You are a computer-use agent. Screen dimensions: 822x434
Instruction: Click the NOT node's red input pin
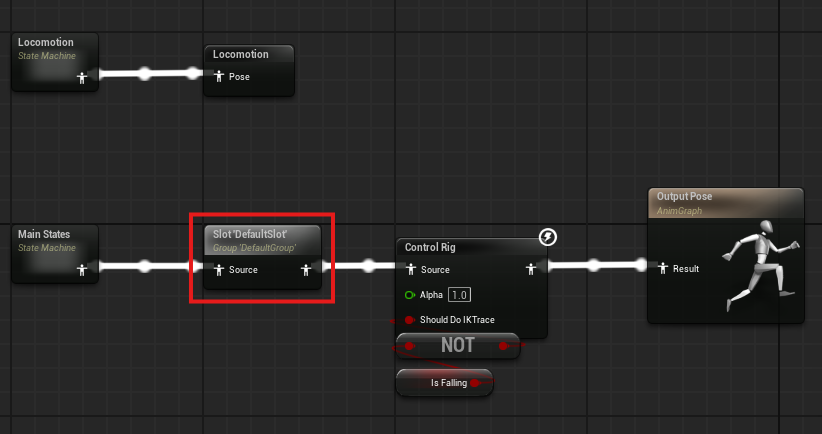click(x=410, y=346)
